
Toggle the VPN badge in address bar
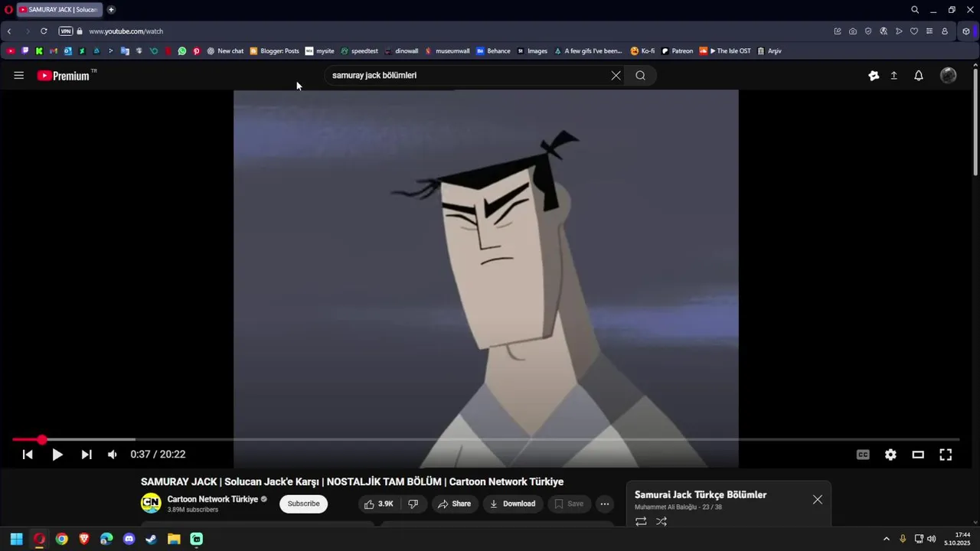coord(66,31)
